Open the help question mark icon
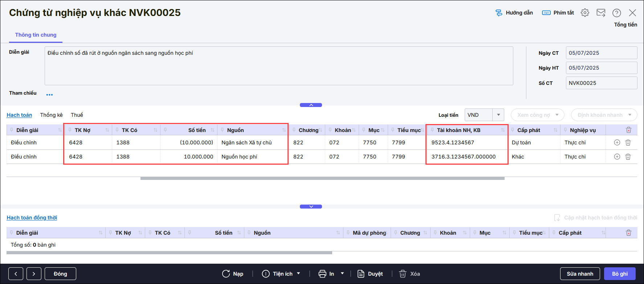This screenshot has width=644, height=284. pyautogui.click(x=616, y=13)
